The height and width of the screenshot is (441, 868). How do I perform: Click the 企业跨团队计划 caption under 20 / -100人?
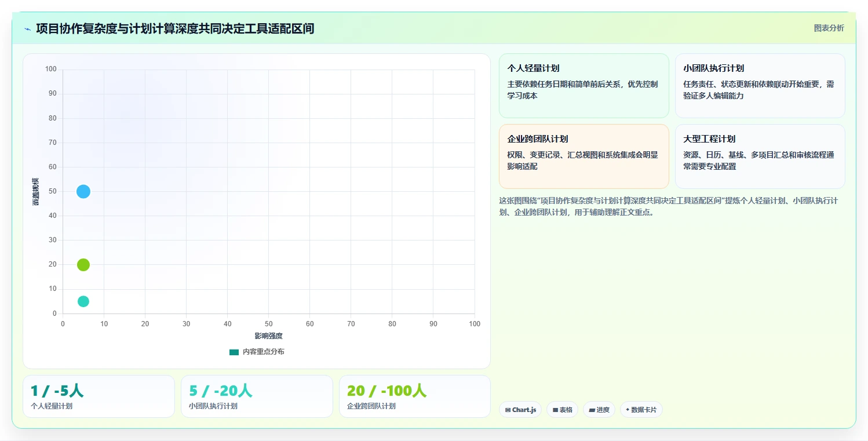point(371,406)
